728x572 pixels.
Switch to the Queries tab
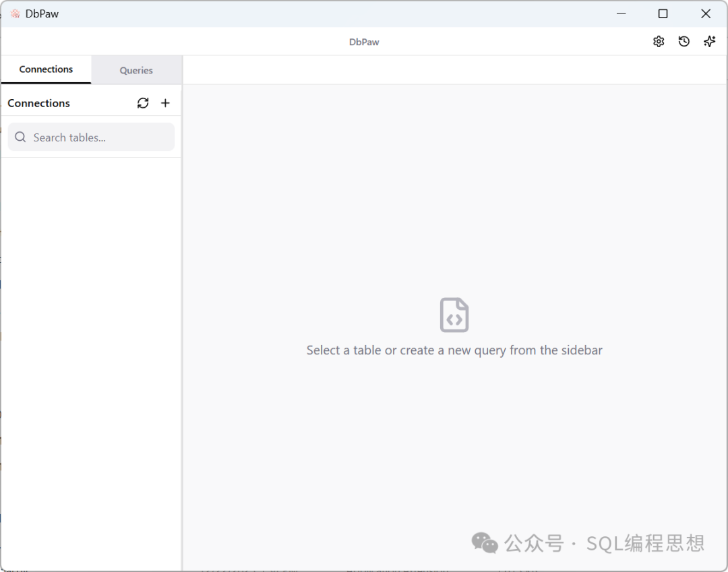pos(136,70)
